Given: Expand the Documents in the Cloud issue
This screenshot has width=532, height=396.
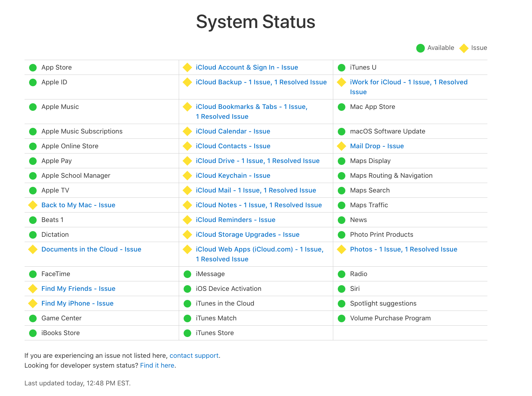Looking at the screenshot, I should pos(91,249).
